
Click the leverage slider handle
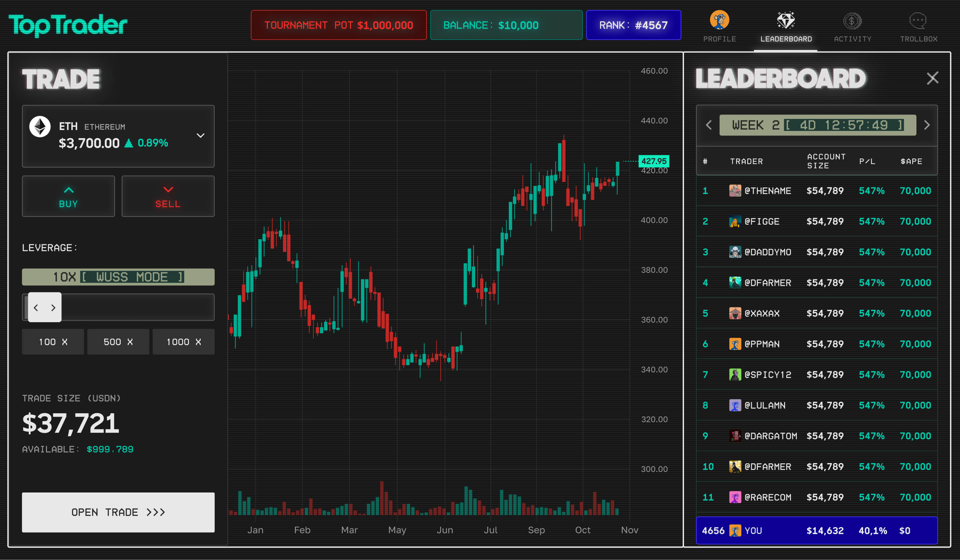[x=45, y=307]
